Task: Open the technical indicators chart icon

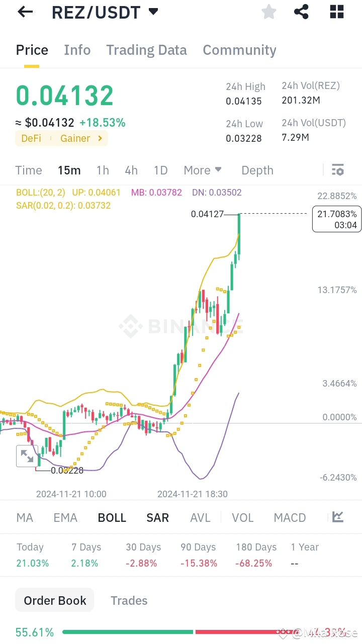Action: [x=337, y=517]
